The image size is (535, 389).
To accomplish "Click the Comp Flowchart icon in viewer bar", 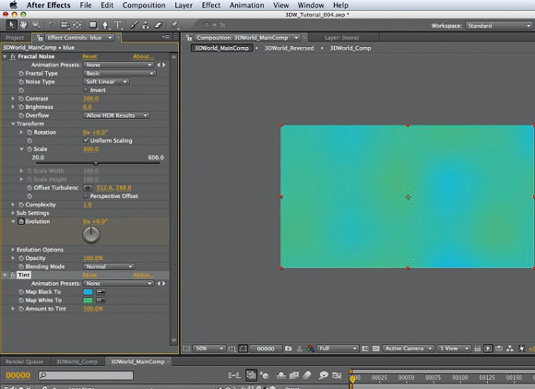I will (x=510, y=348).
